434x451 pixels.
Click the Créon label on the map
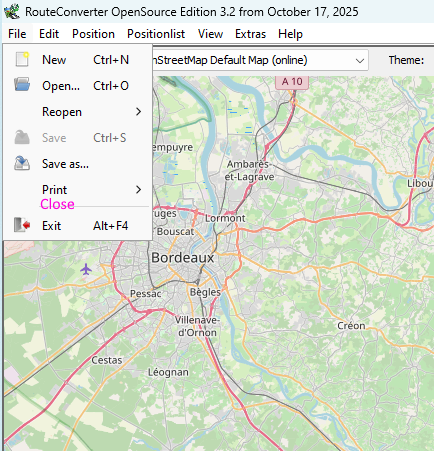coord(351,326)
